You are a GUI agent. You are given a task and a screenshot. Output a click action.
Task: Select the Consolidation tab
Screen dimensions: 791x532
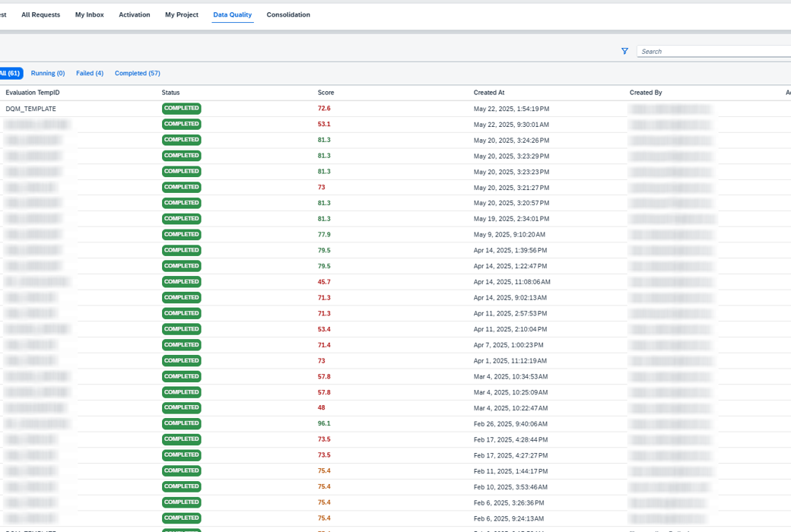tap(288, 15)
